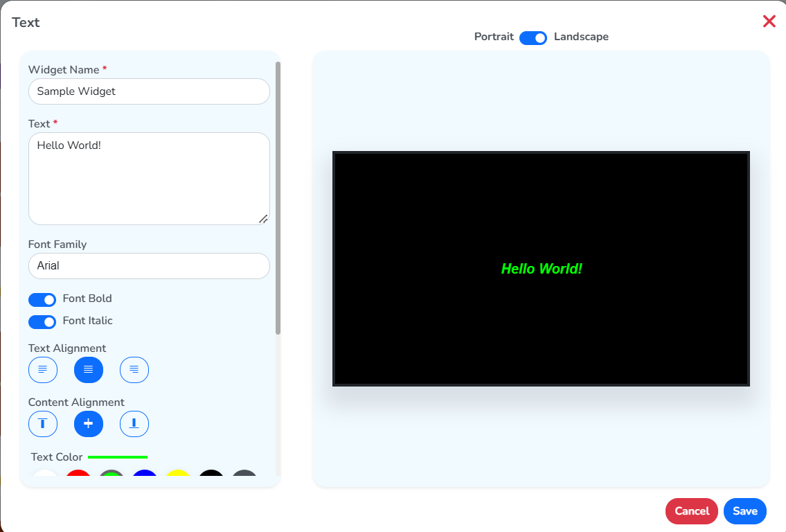
Task: Toggle Portrait/Landscape orientation switch
Action: 533,37
